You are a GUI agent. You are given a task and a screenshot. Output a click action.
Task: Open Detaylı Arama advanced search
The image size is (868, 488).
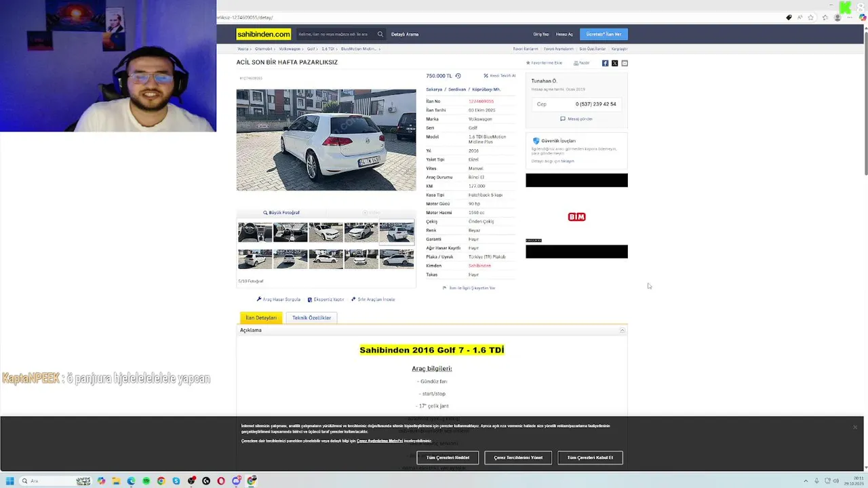click(x=405, y=34)
